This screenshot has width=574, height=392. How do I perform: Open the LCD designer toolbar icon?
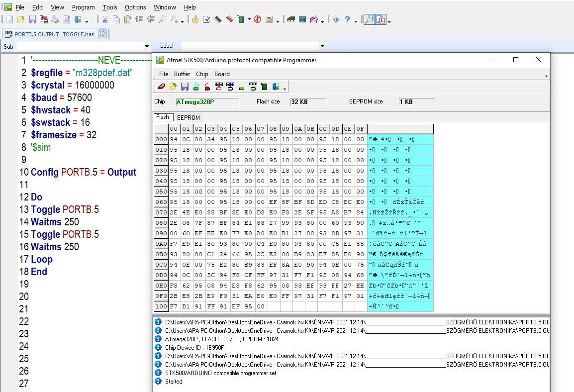(302, 20)
